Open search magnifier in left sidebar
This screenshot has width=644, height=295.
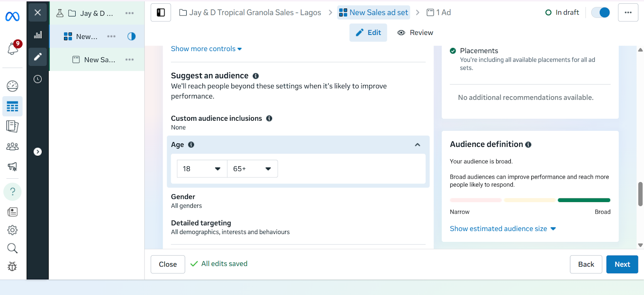12,248
